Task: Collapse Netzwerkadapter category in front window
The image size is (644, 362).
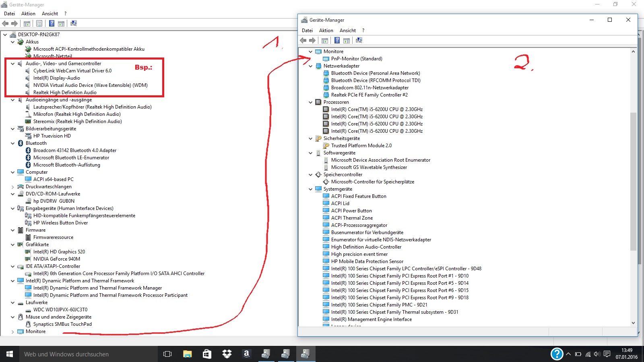Action: 310,66
